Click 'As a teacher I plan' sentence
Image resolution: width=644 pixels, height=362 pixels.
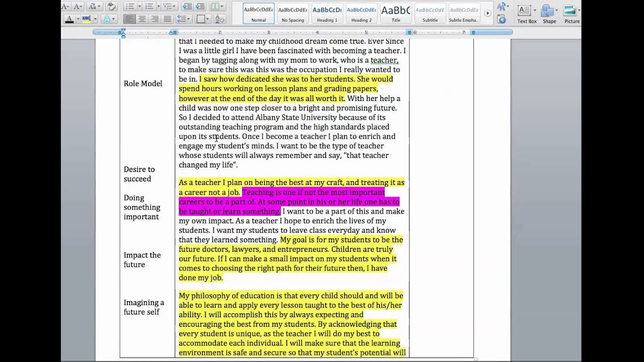point(291,187)
